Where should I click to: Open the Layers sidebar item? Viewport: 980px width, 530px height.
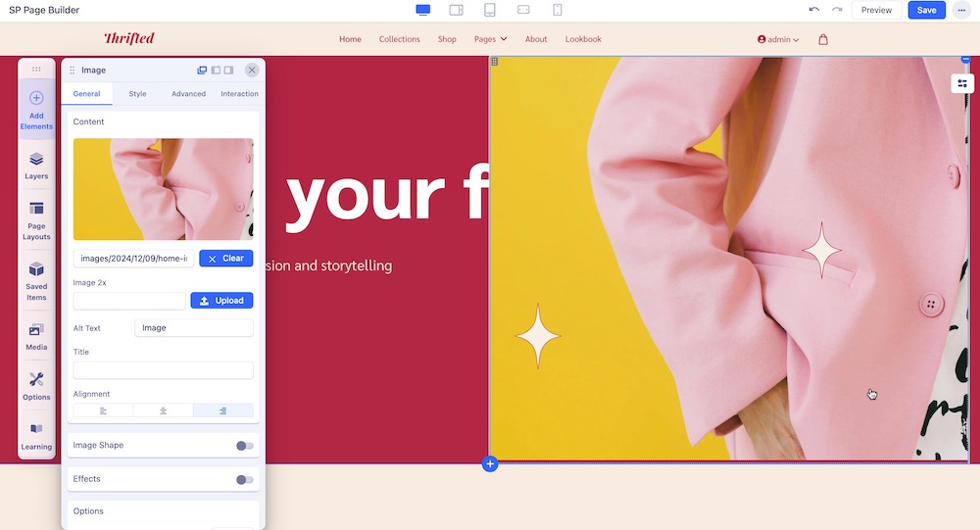36,165
